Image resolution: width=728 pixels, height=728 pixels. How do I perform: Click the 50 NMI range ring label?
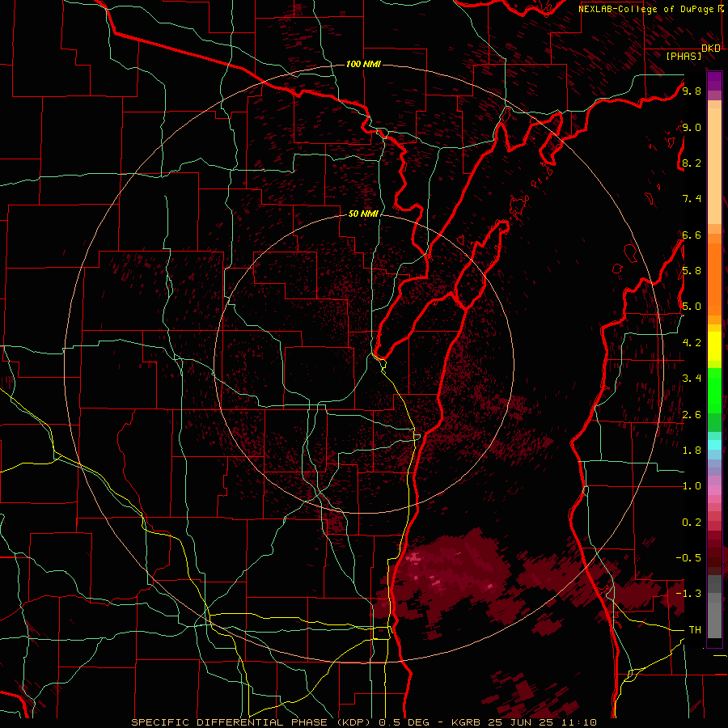pos(363,214)
